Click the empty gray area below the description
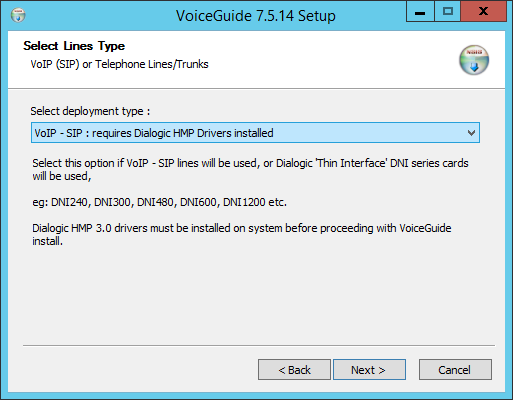513x400 pixels. coord(257,295)
